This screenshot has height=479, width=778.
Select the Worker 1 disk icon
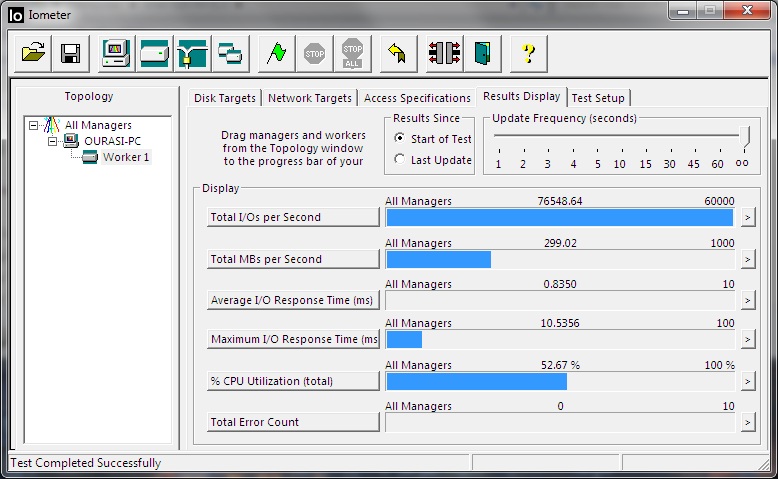click(90, 157)
